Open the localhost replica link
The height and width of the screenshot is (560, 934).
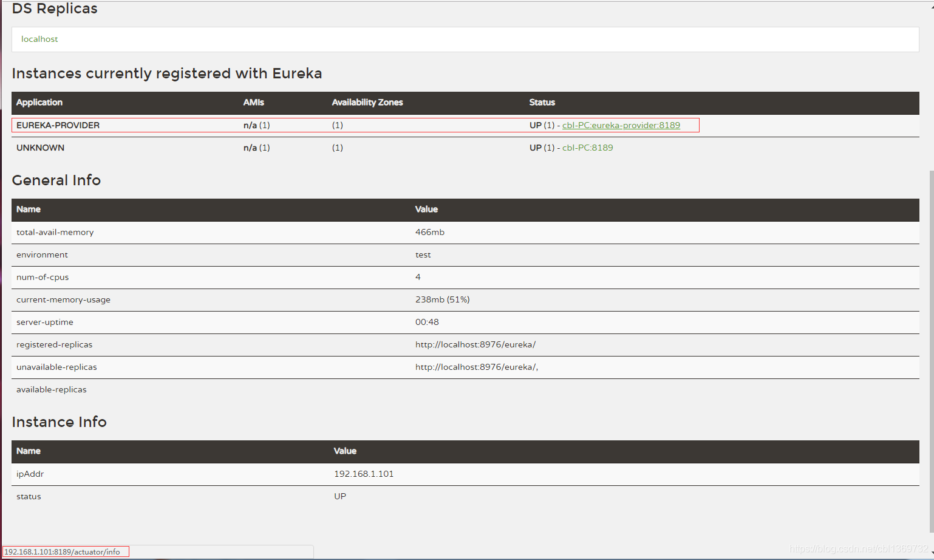39,39
